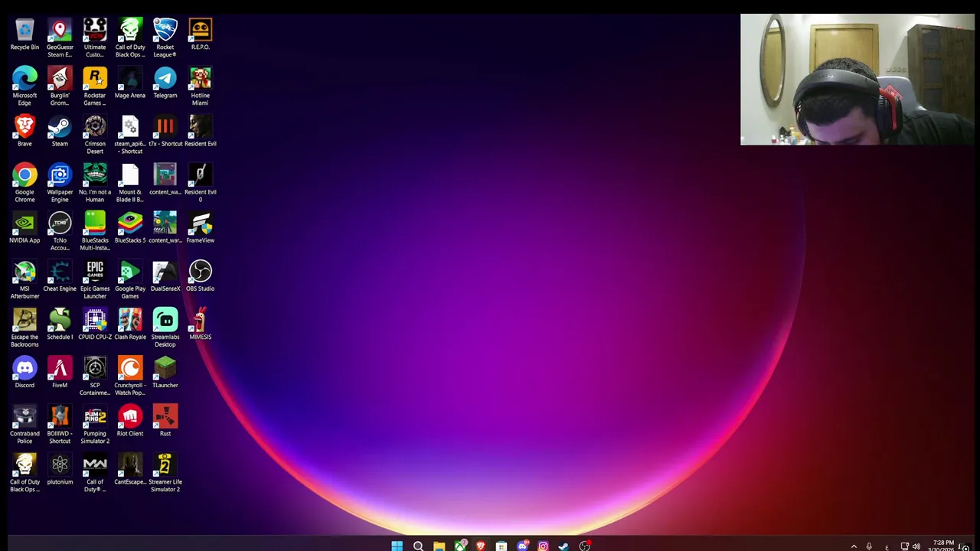Open the Windows Start menu

click(x=397, y=546)
